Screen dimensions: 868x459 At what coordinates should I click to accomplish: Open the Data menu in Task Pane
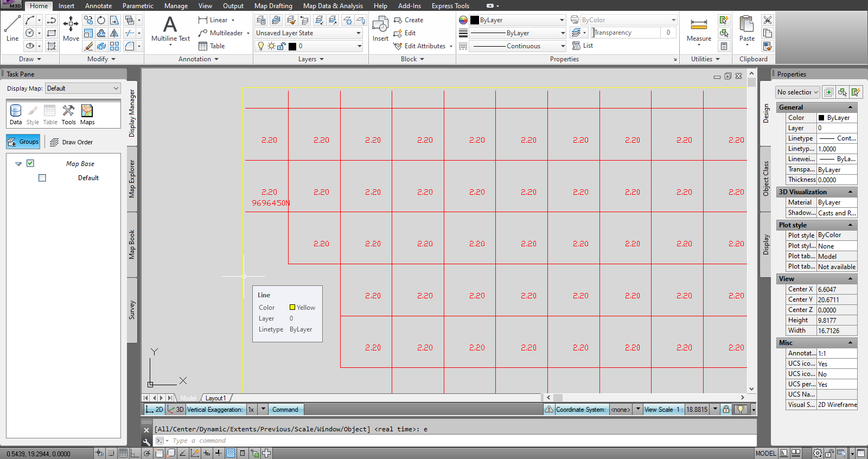coord(16,114)
